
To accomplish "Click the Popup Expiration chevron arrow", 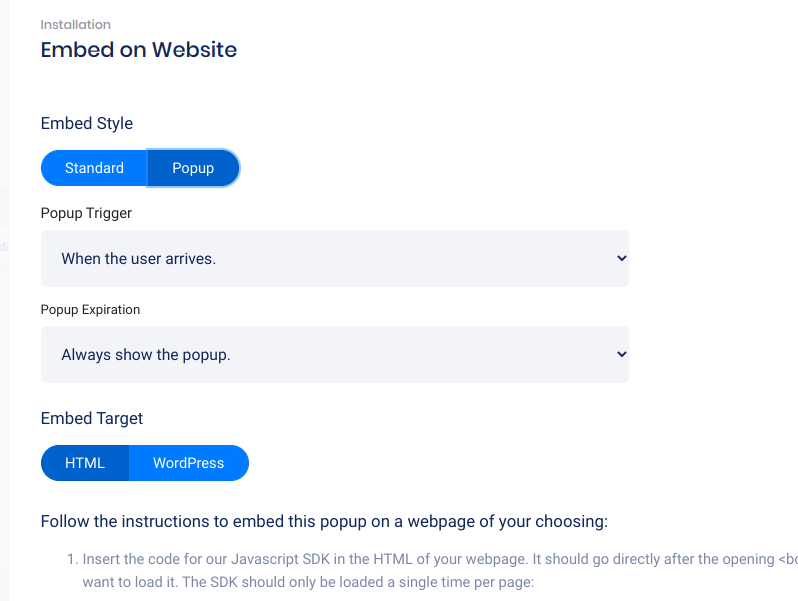I will coord(621,354).
